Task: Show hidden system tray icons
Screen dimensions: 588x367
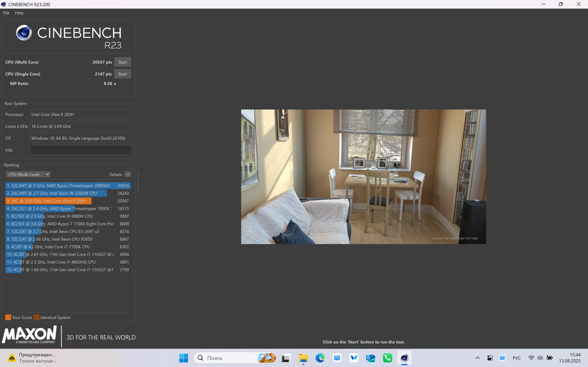Action: click(x=477, y=358)
